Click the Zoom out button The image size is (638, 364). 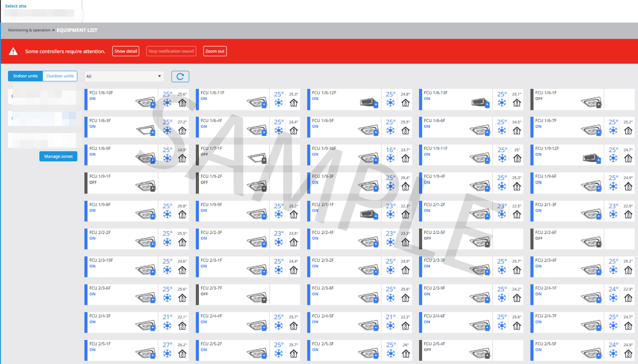click(215, 51)
